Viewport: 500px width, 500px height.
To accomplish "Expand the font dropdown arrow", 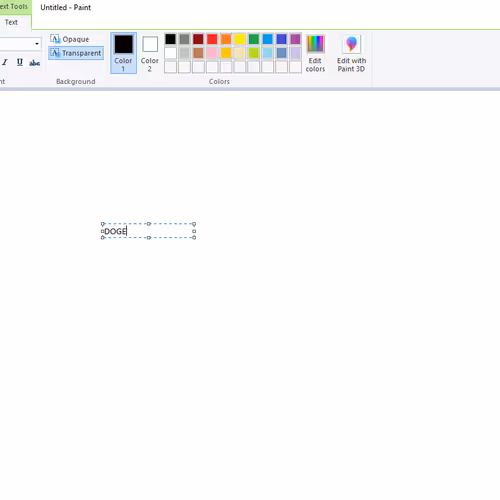I will pyautogui.click(x=37, y=44).
